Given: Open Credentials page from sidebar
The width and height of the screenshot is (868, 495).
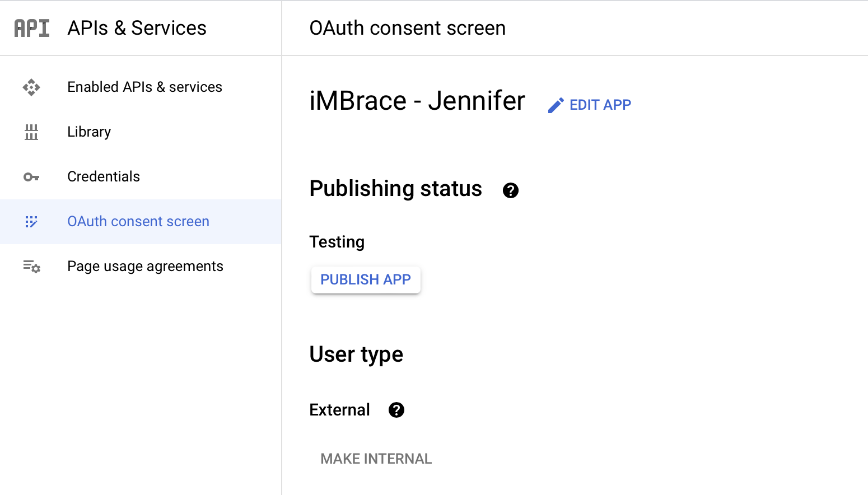Looking at the screenshot, I should pos(141,177).
